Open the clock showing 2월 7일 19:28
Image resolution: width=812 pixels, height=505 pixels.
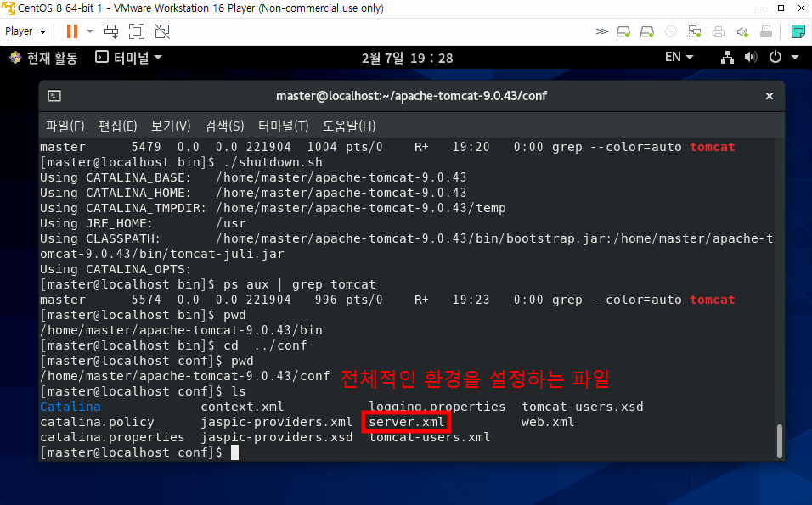coord(407,58)
